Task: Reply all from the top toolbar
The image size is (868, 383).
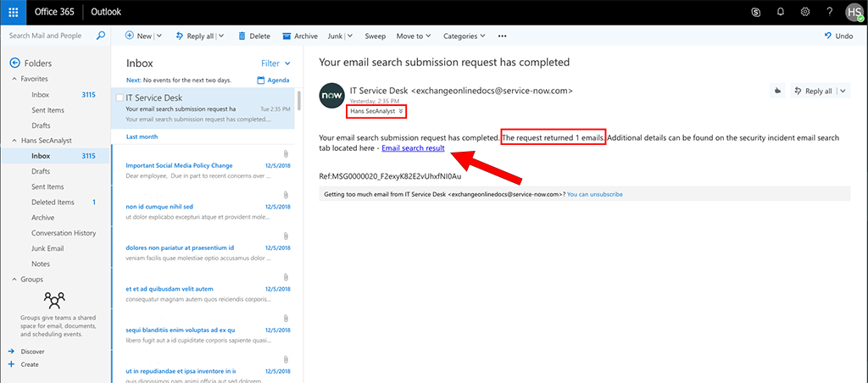Action: tap(195, 36)
